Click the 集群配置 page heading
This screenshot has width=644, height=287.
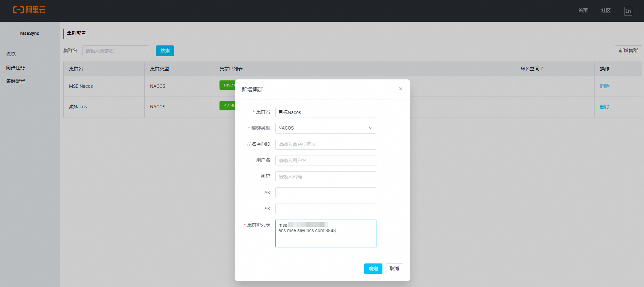(76, 33)
